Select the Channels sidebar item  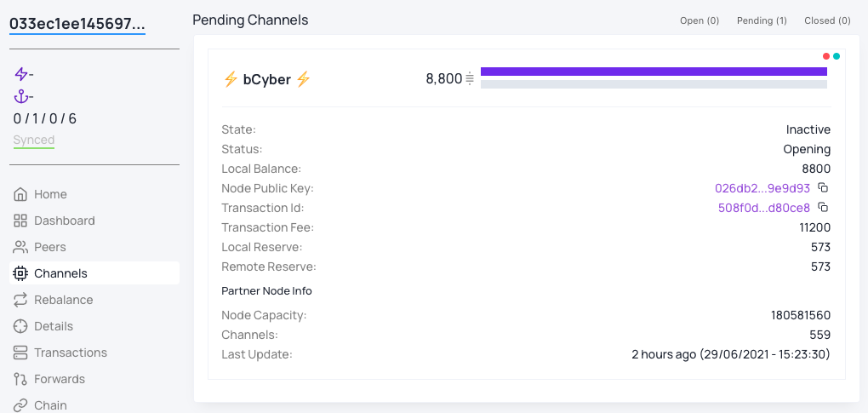[x=94, y=273]
